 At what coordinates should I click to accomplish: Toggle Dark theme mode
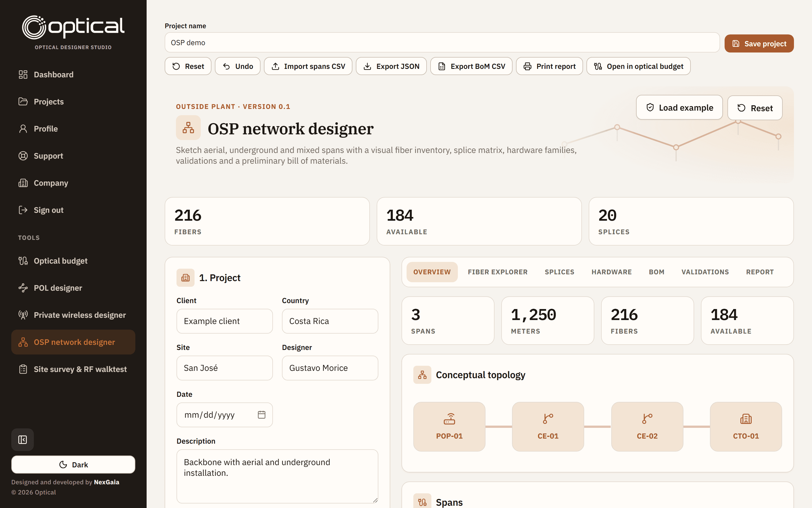(73, 465)
